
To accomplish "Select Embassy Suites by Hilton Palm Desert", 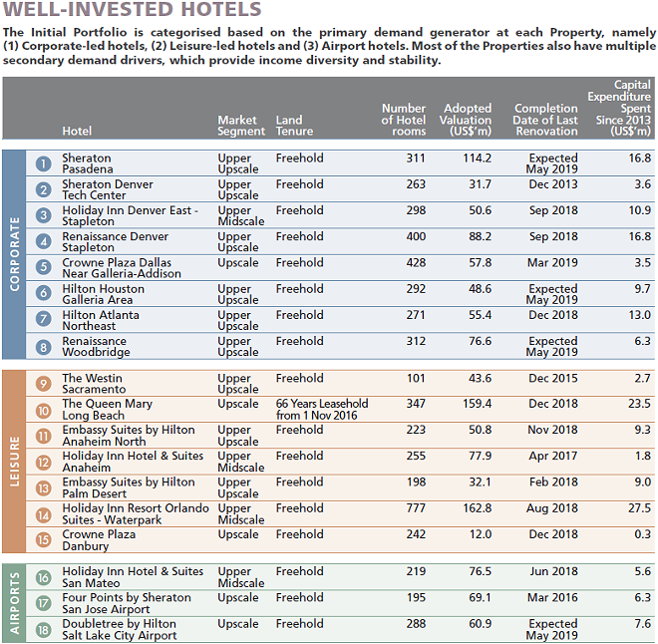I will (129, 487).
